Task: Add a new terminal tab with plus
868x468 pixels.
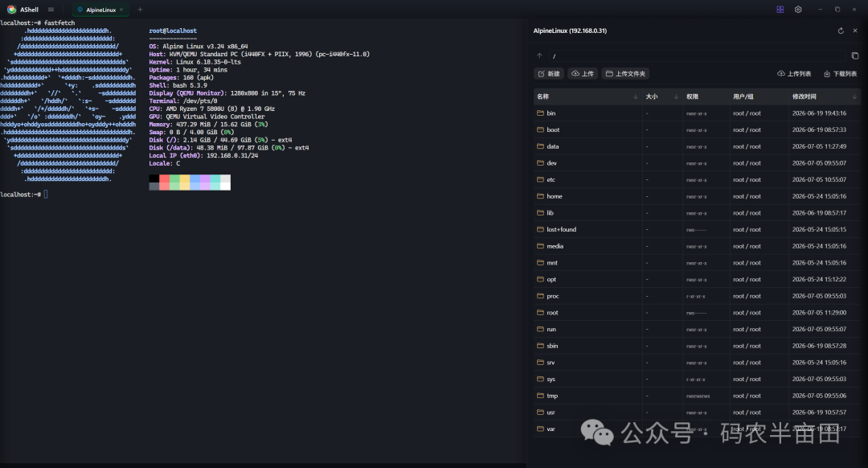Action: 140,10
